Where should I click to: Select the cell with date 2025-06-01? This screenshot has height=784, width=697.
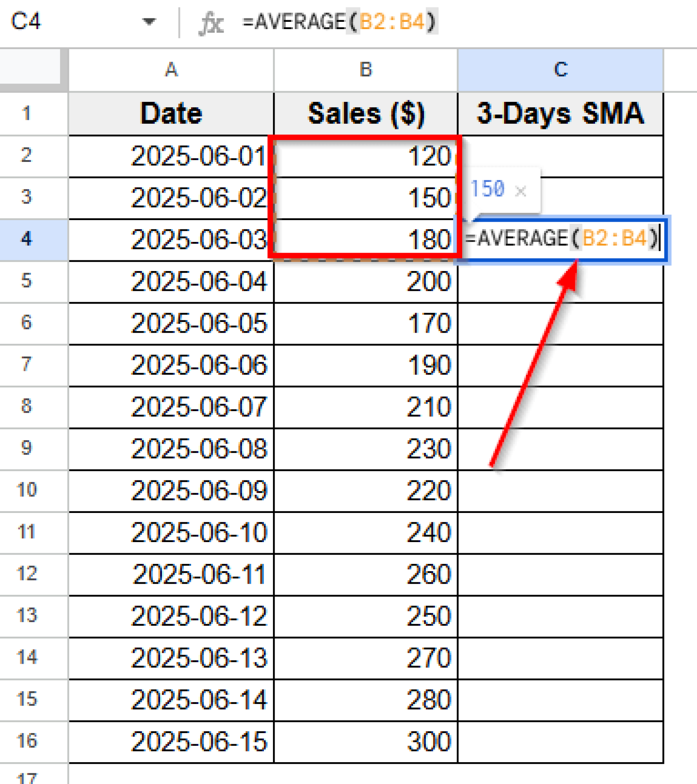(x=171, y=155)
